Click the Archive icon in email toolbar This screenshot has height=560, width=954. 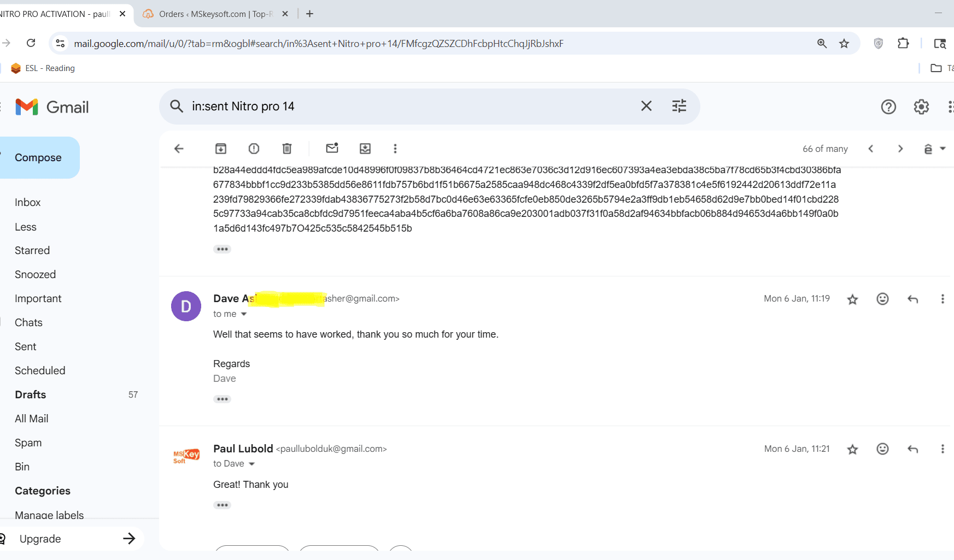221,149
